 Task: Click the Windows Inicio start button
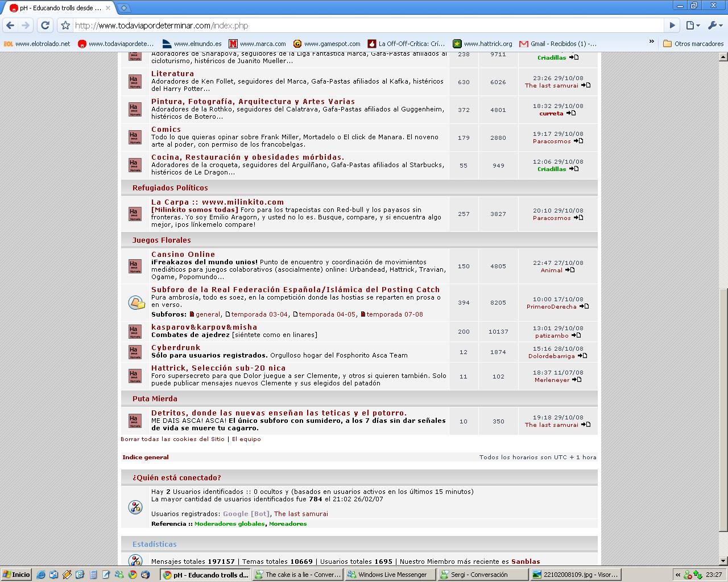[x=16, y=575]
